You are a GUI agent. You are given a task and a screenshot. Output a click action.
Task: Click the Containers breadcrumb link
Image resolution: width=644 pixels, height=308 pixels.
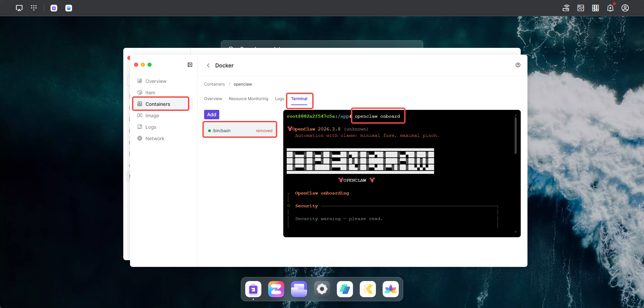pos(214,84)
